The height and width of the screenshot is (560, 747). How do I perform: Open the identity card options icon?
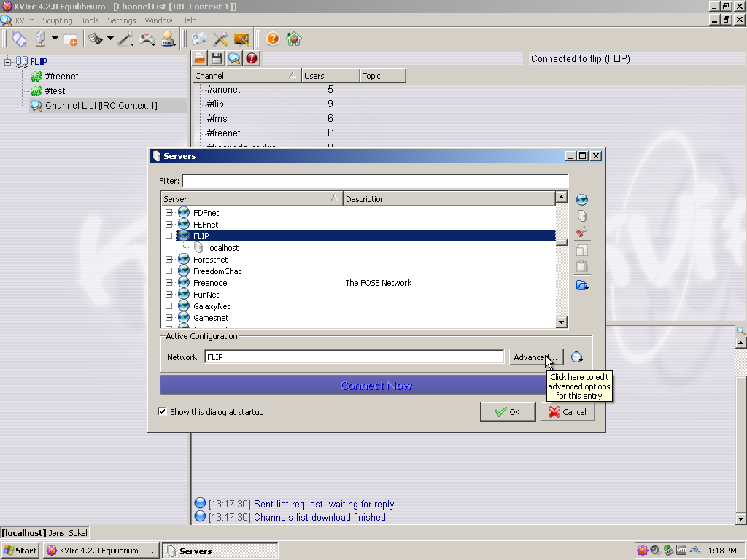pos(199,39)
